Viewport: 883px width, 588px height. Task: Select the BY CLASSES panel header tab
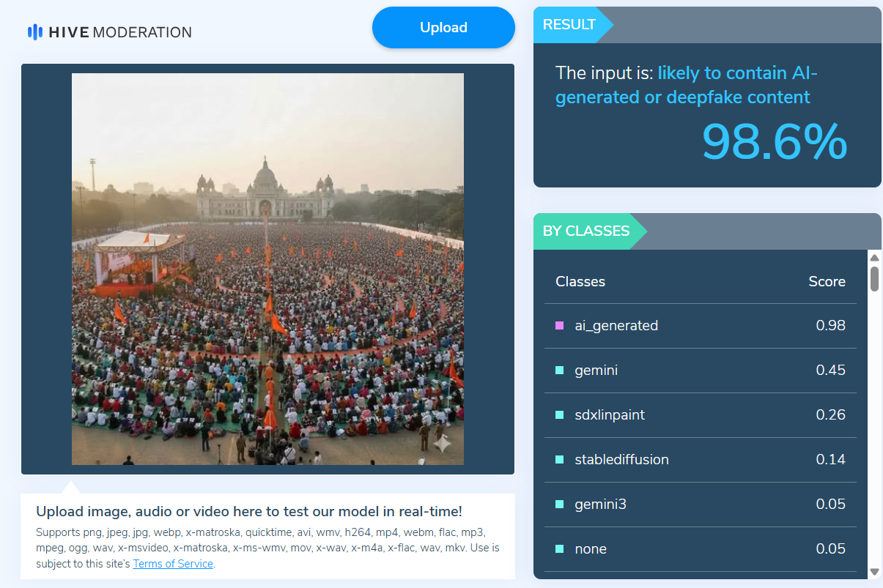(585, 231)
